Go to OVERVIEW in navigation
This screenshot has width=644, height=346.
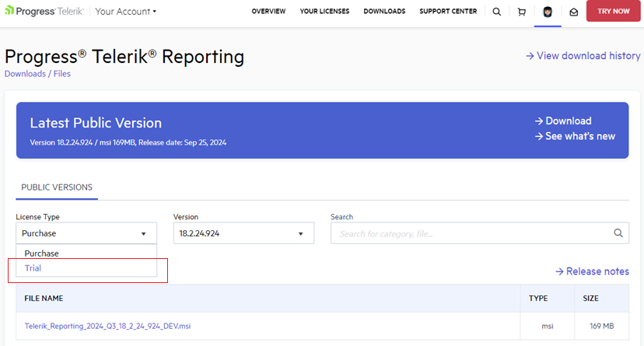click(x=268, y=12)
